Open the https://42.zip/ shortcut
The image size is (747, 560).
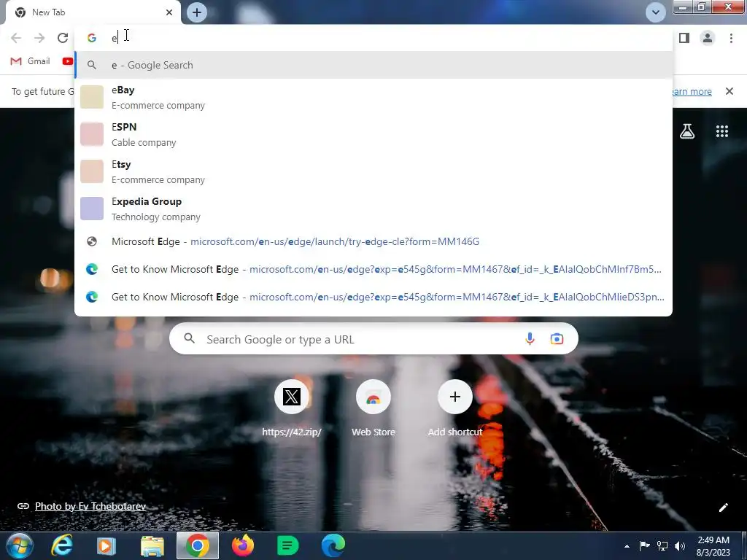point(292,408)
